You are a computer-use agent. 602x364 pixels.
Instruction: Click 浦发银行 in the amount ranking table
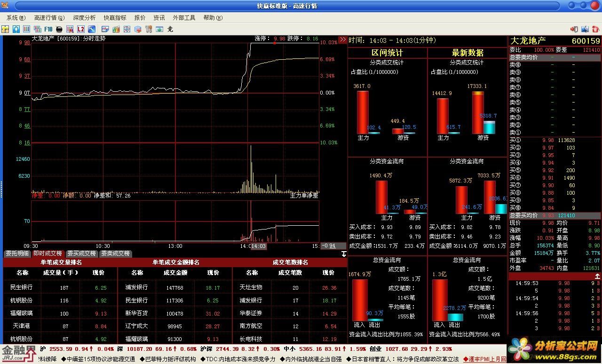tap(136, 287)
